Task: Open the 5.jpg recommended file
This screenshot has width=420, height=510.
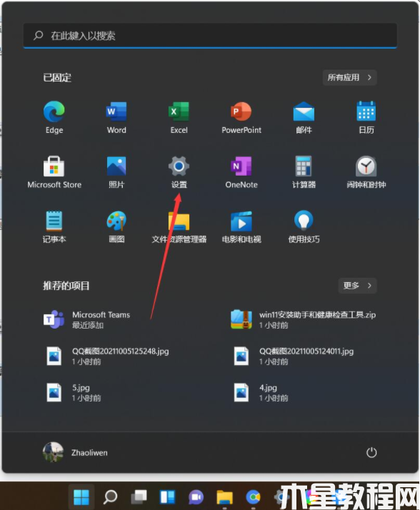Action: point(74,392)
